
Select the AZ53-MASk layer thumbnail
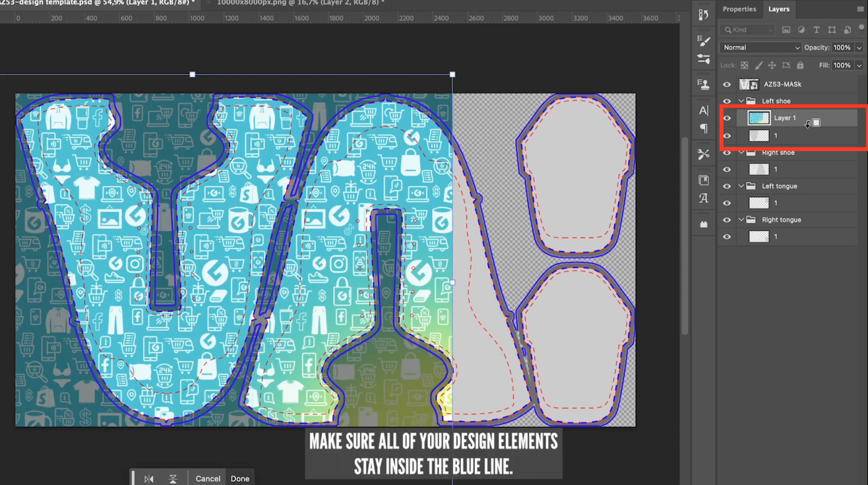(x=749, y=84)
